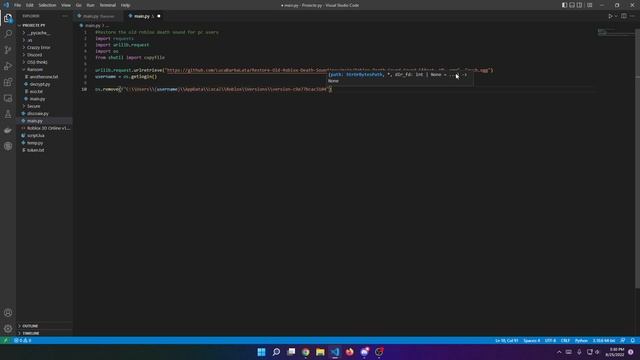Expand the OUTLINE section
The height and width of the screenshot is (360, 640).
coord(44,326)
